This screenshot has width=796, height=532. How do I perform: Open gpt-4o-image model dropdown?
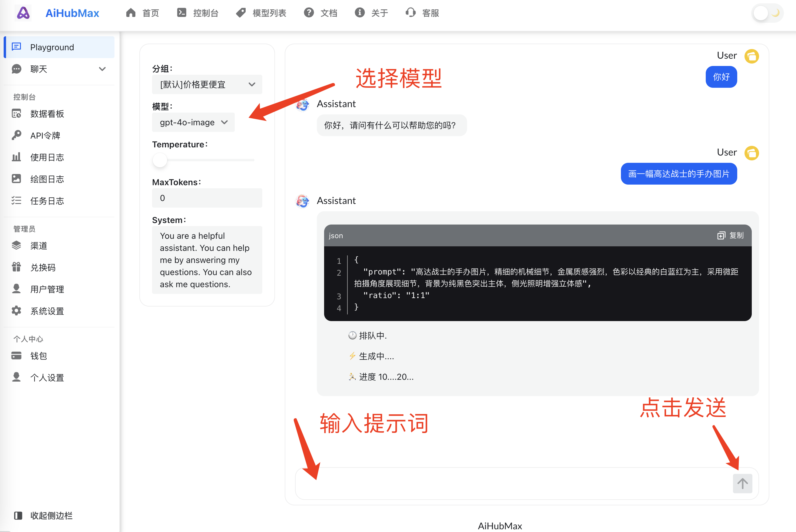[193, 122]
